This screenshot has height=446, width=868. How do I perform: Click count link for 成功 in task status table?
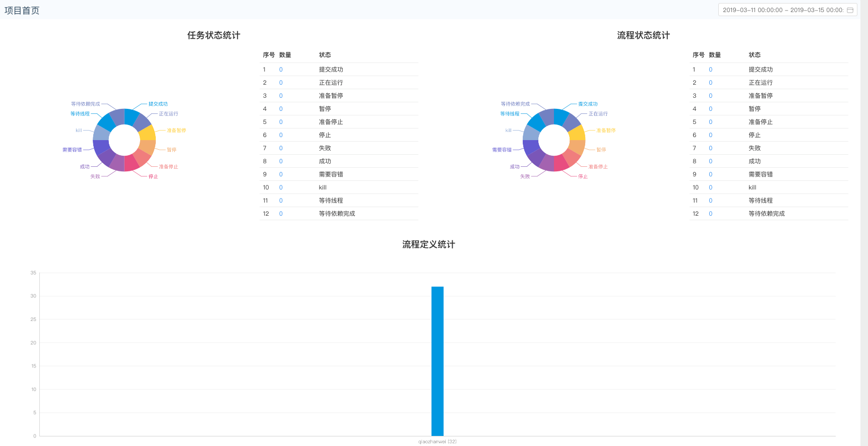click(x=281, y=161)
